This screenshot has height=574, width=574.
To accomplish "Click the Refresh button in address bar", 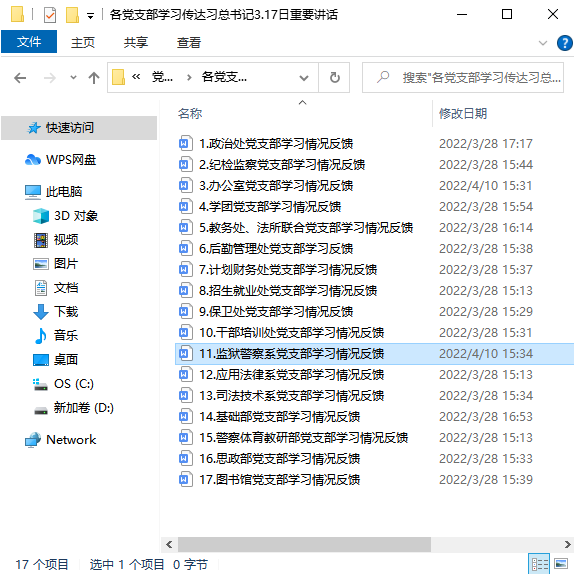I will pyautogui.click(x=334, y=78).
